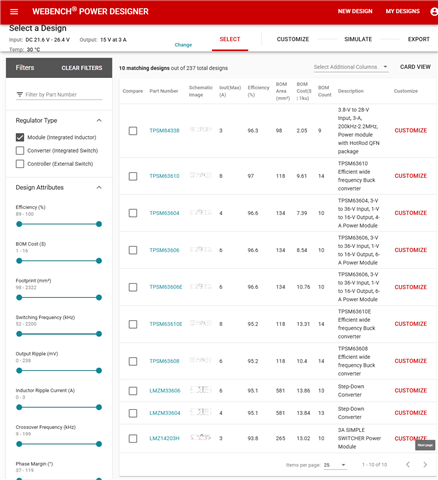The height and width of the screenshot is (480, 438).
Task: Go to next results page arrow
Action: (x=425, y=465)
